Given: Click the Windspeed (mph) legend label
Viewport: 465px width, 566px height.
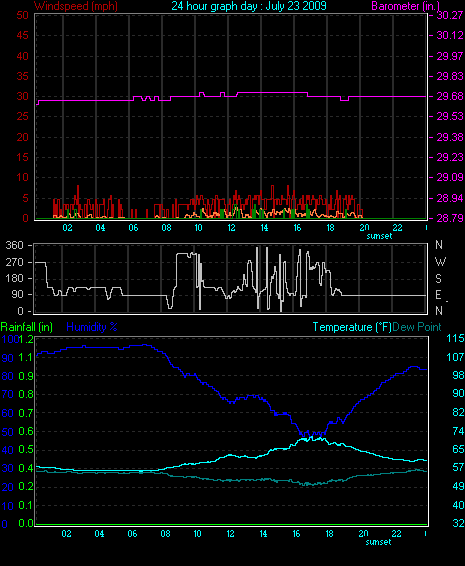Looking at the screenshot, I should point(76,6).
